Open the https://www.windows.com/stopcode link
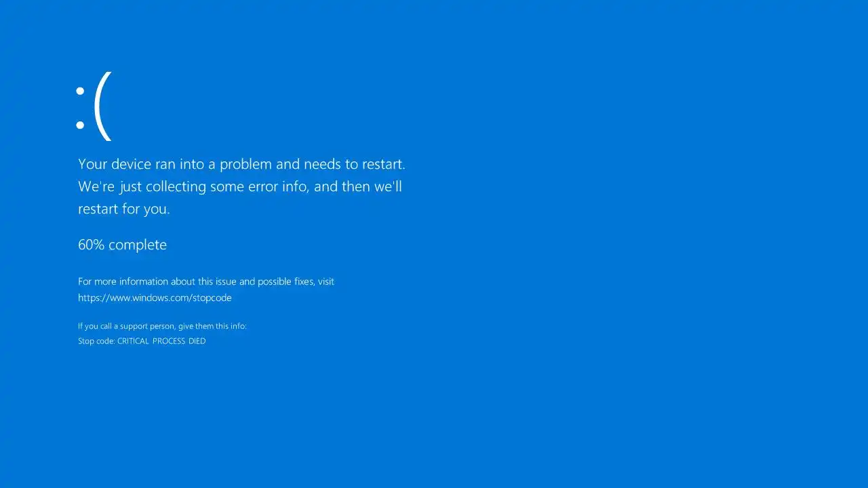The image size is (868, 488). point(155,298)
